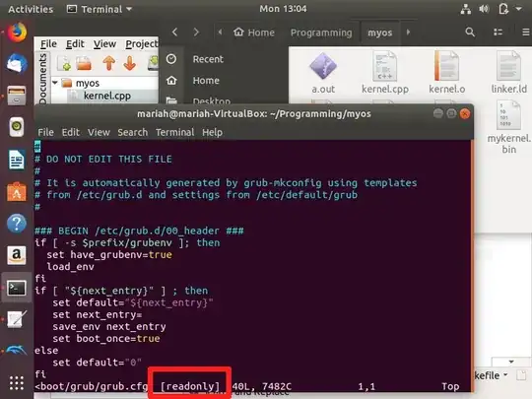
Task: Open terminal View menu
Action: point(99,132)
